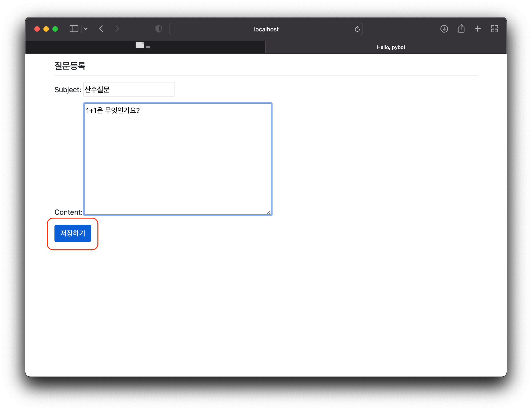Click the localhost address bar
Viewport: 532px width, 410px height.
(266, 29)
